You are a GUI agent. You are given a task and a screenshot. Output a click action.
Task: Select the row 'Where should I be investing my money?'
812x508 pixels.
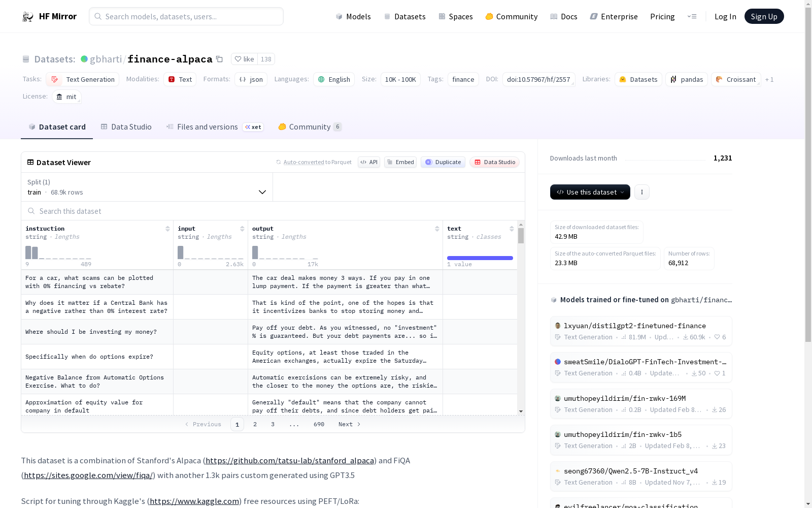269,332
